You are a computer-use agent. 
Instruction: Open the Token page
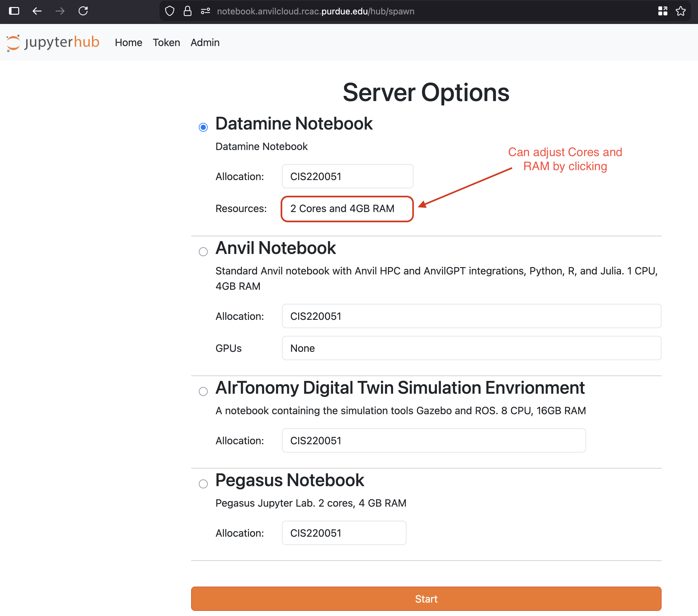(166, 42)
